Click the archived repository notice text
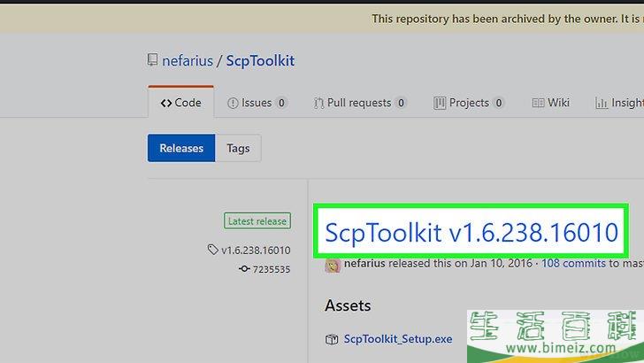 click(x=508, y=19)
